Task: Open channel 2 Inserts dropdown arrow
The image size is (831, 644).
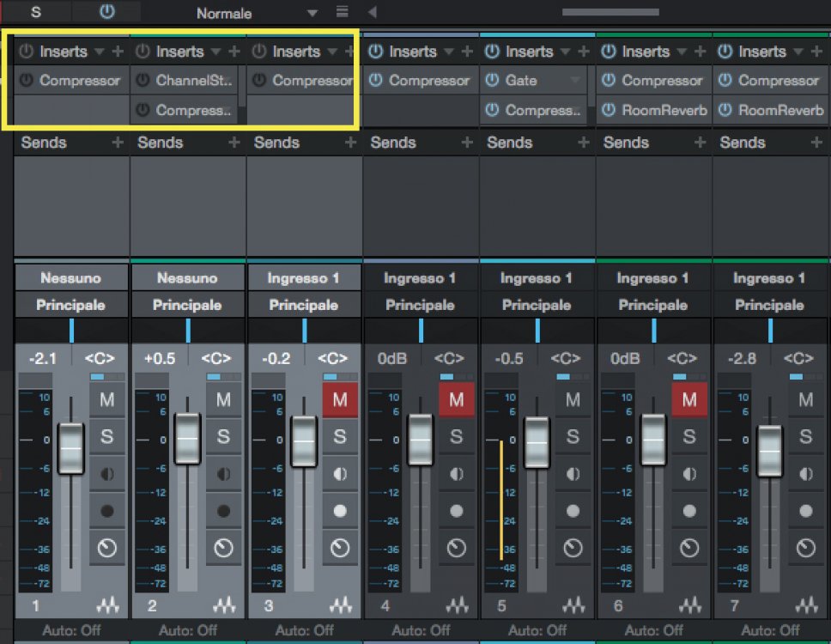Action: pyautogui.click(x=215, y=52)
